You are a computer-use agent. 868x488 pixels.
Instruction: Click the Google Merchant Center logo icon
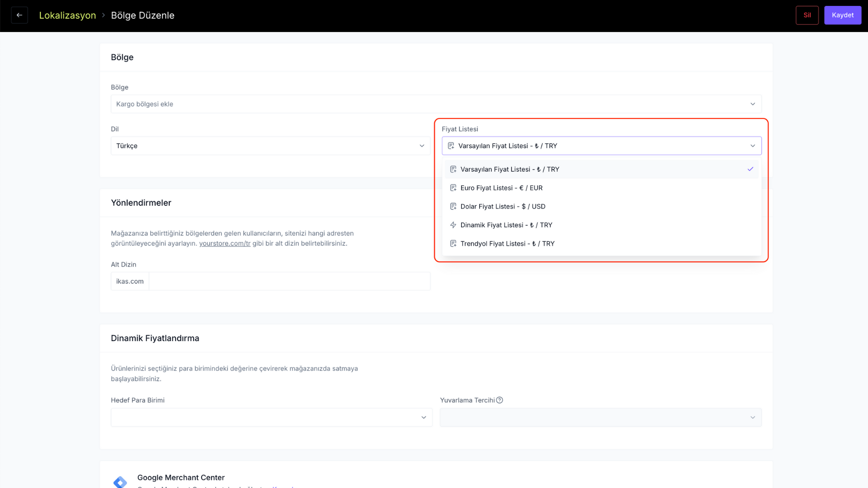click(120, 482)
